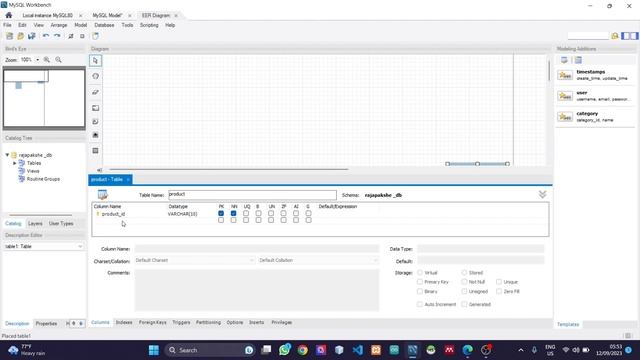Viewport: 640px width, 360px height.
Task: Open WhatsApp from the taskbar
Action: coord(284,350)
